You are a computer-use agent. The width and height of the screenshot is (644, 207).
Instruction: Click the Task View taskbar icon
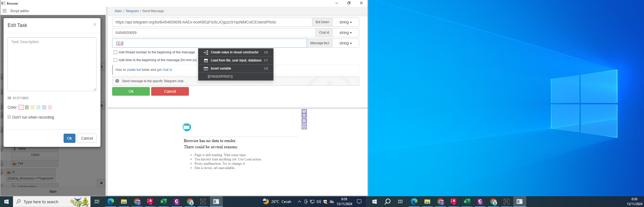(97, 202)
